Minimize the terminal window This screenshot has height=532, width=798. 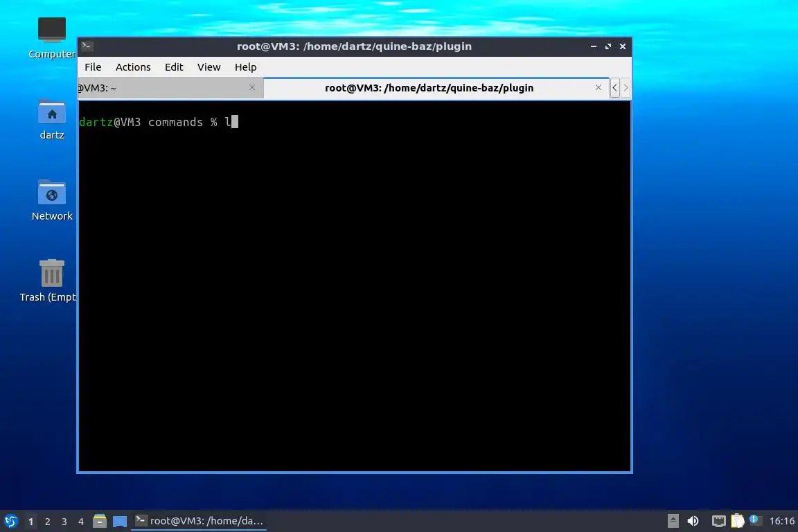pyautogui.click(x=594, y=46)
